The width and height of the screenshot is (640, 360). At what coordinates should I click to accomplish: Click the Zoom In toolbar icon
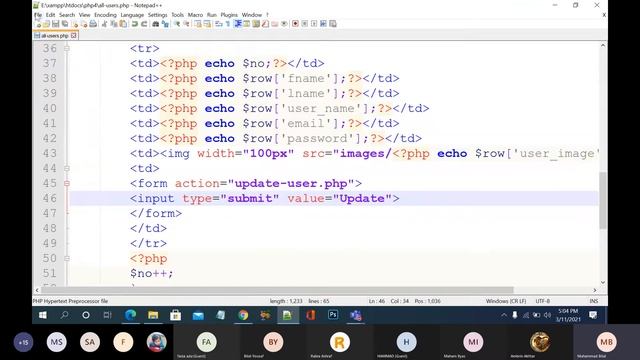click(x=177, y=24)
